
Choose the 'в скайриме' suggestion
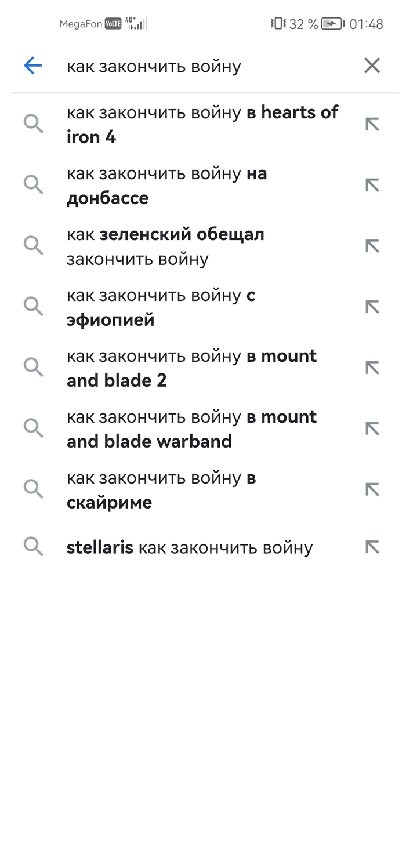tap(161, 490)
